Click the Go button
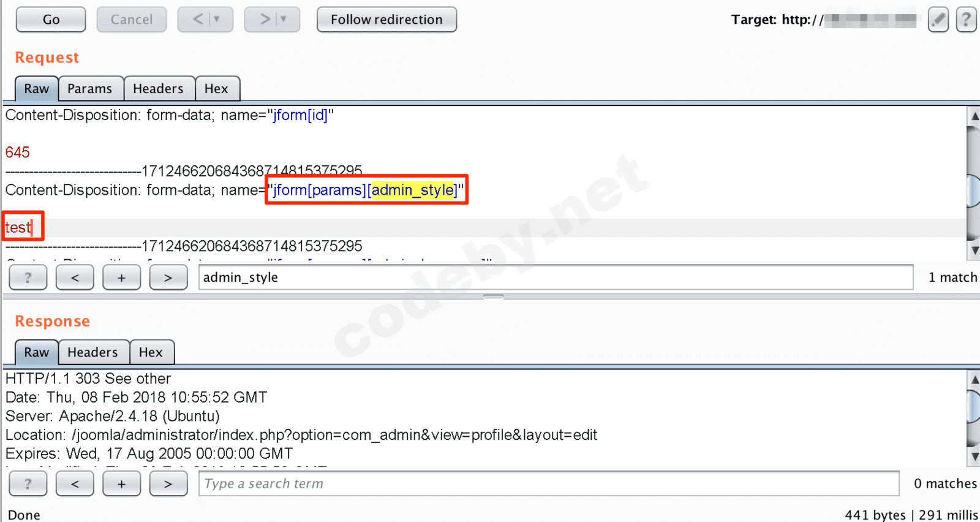 pyautogui.click(x=51, y=20)
